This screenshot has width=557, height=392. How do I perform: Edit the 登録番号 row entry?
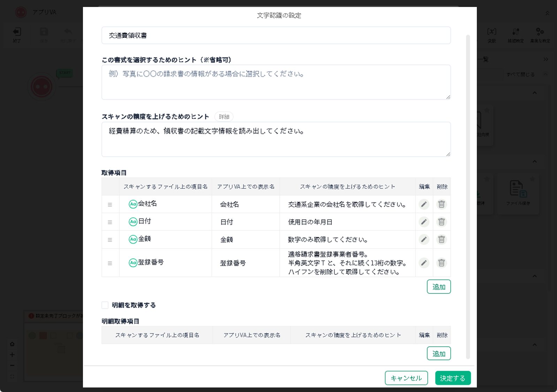click(x=424, y=263)
